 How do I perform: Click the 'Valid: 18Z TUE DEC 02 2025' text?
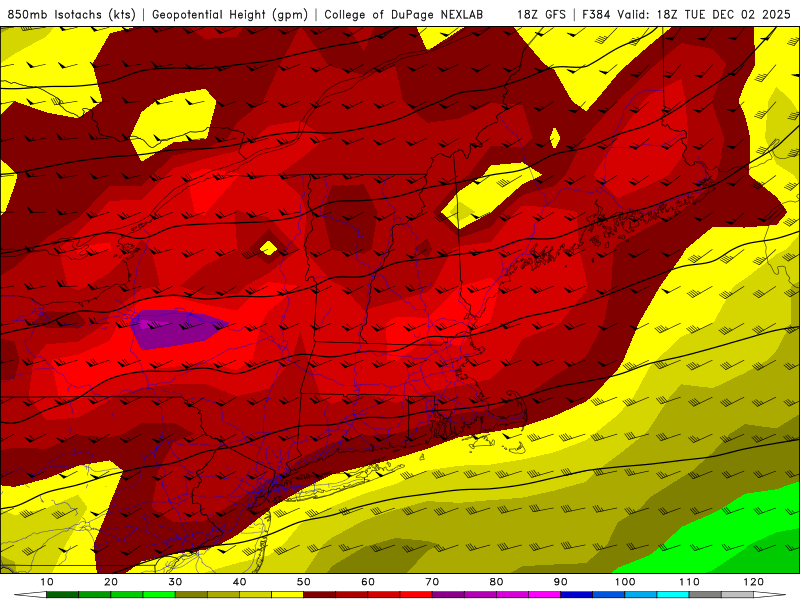[704, 15]
